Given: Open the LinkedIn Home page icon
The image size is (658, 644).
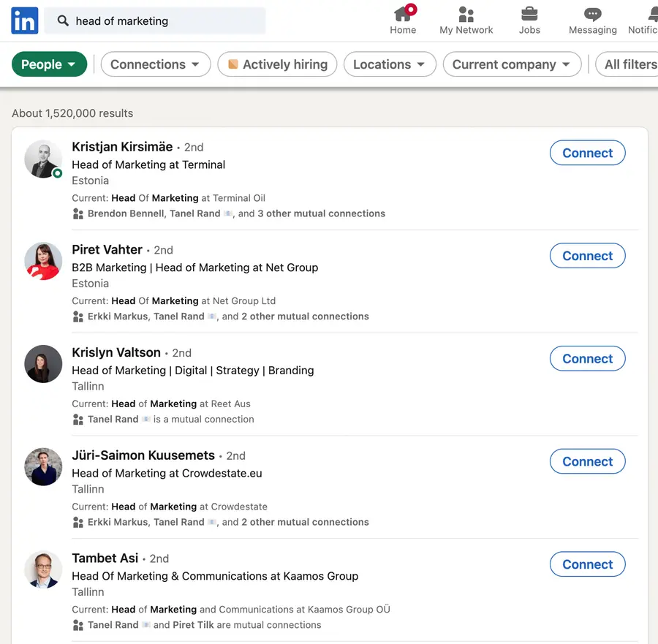Looking at the screenshot, I should coord(403,13).
